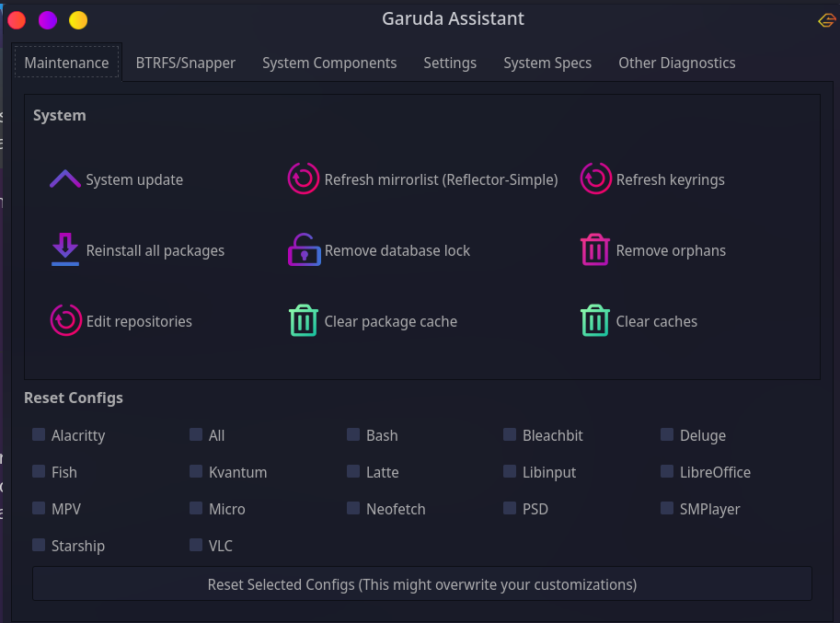Select the LibreOffice checkbox
The width and height of the screenshot is (840, 623).
pyautogui.click(x=667, y=471)
